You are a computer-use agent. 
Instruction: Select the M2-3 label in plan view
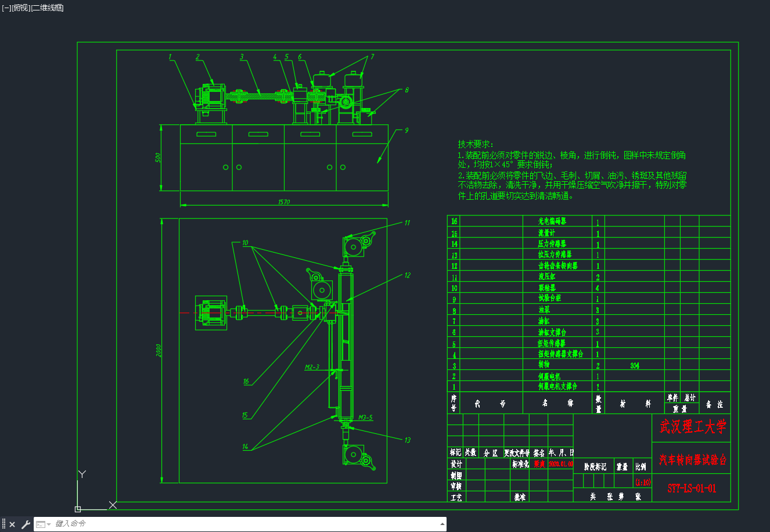point(312,367)
